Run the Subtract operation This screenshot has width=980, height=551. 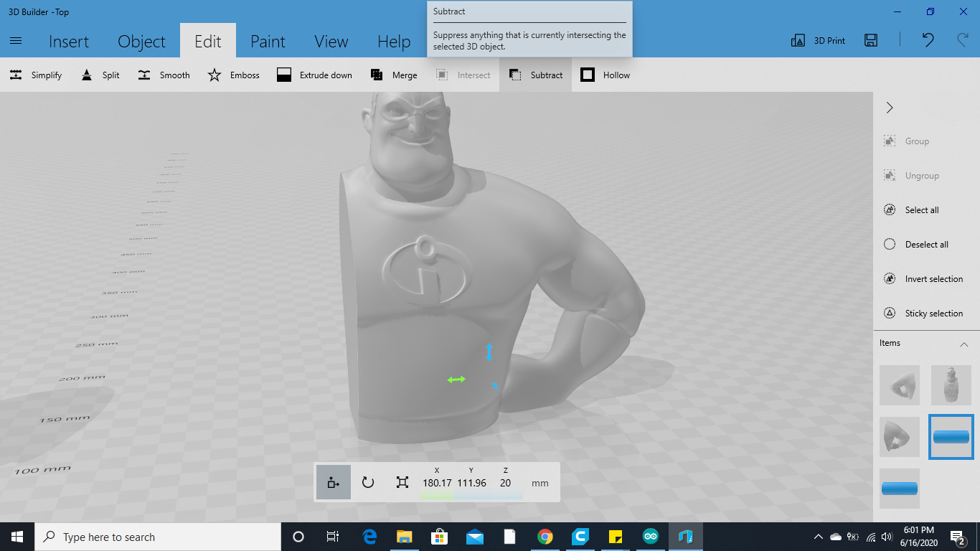pos(535,75)
